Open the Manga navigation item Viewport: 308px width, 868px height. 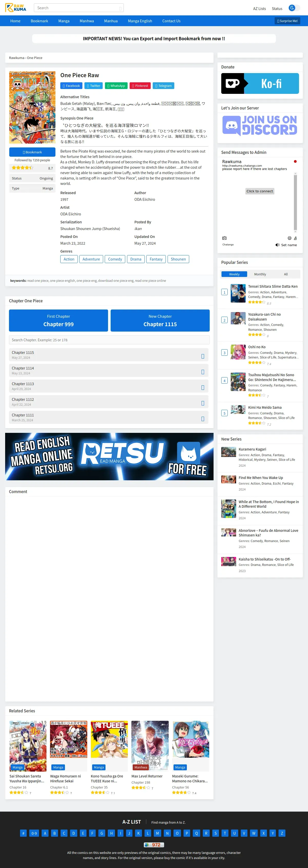[64, 21]
